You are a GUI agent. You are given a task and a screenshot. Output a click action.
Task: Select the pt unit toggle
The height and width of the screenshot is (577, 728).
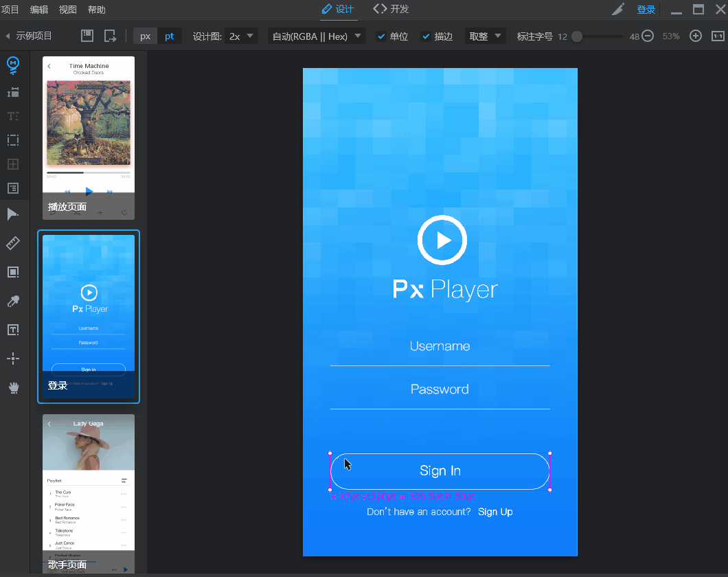tap(169, 36)
